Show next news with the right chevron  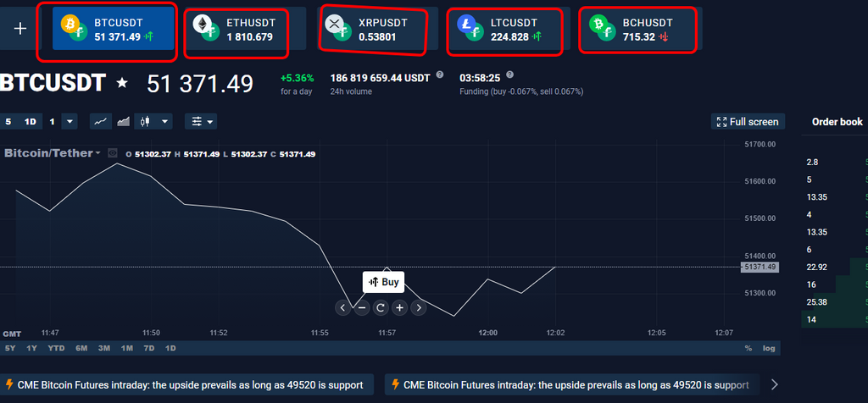[775, 384]
